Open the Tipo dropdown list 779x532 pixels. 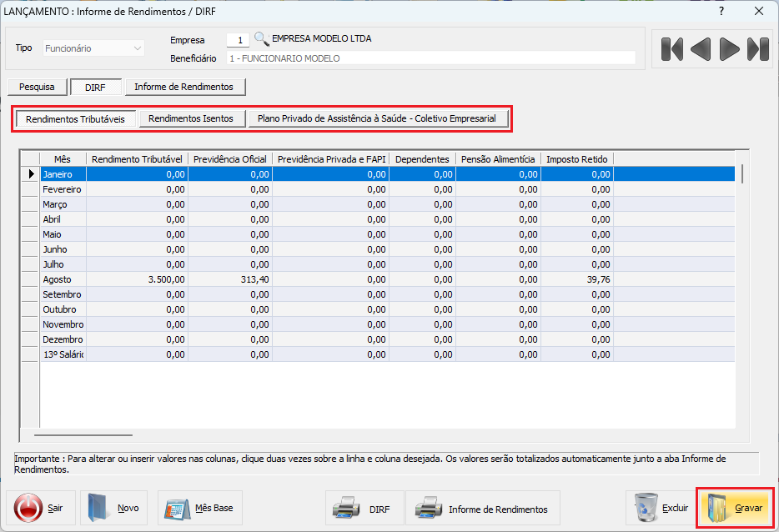coord(138,48)
